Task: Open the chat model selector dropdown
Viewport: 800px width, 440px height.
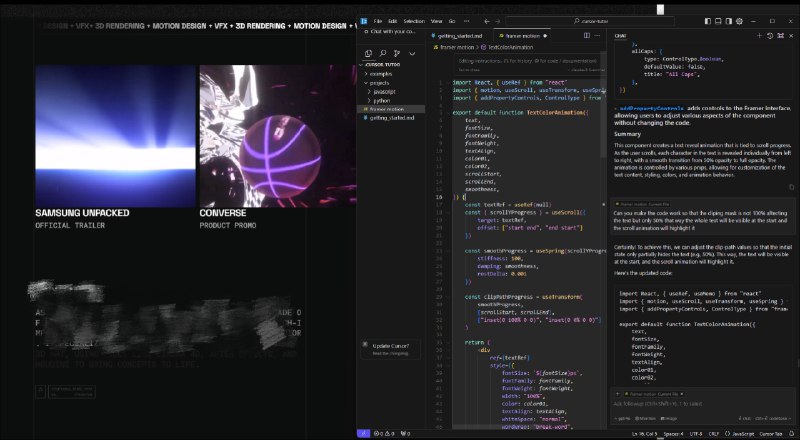Action: tap(623, 419)
